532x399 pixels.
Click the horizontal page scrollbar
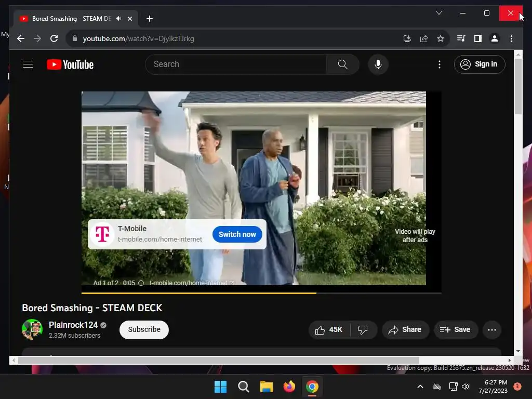coord(219,361)
